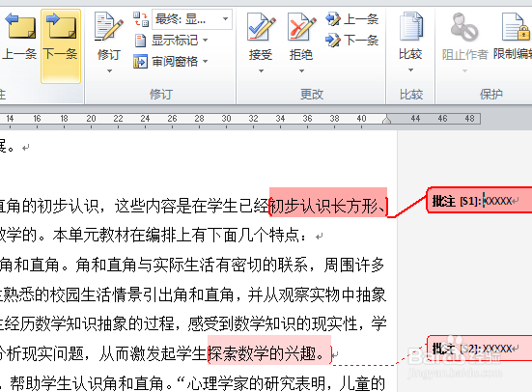
Task: Reject the change with the 拒绝 icon
Action: click(301, 26)
